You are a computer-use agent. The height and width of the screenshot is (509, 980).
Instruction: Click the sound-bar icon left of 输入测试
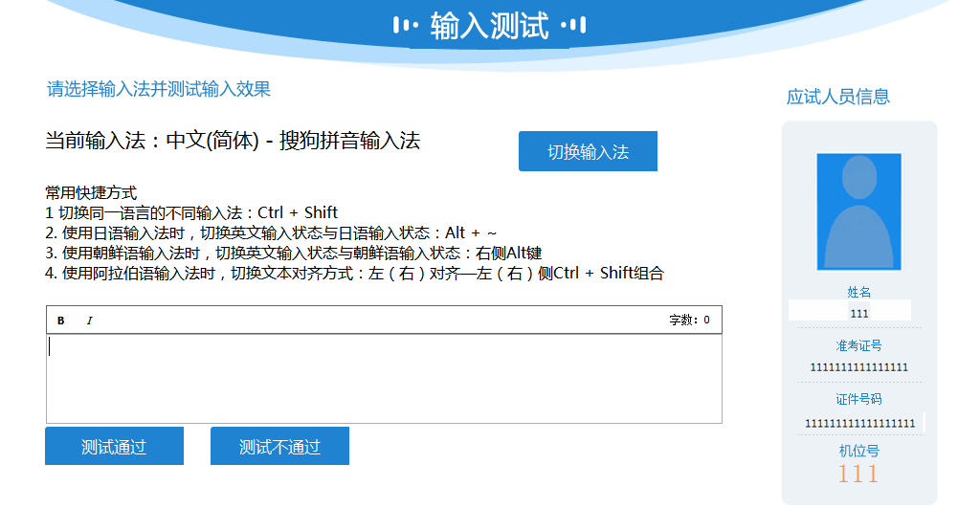click(407, 26)
